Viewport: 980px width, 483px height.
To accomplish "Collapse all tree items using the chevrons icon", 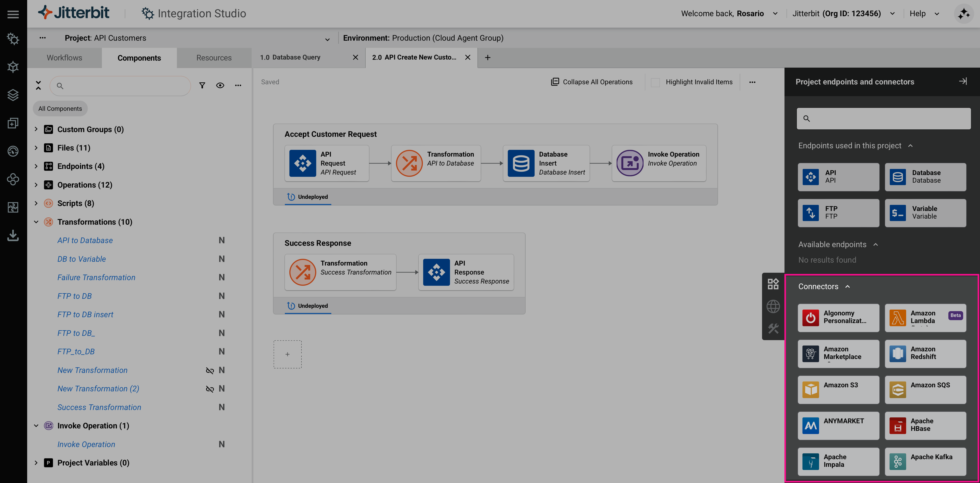I will tap(38, 85).
